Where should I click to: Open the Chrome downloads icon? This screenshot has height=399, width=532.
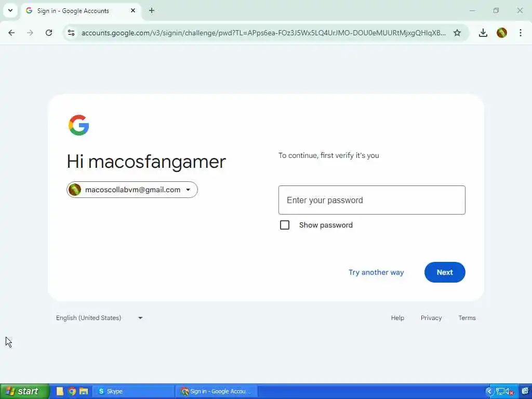tap(483, 33)
